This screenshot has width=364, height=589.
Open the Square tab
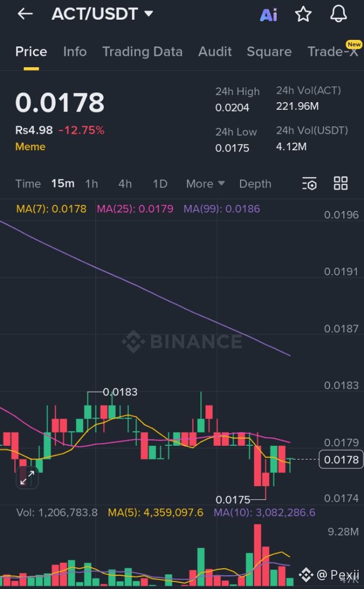(269, 51)
